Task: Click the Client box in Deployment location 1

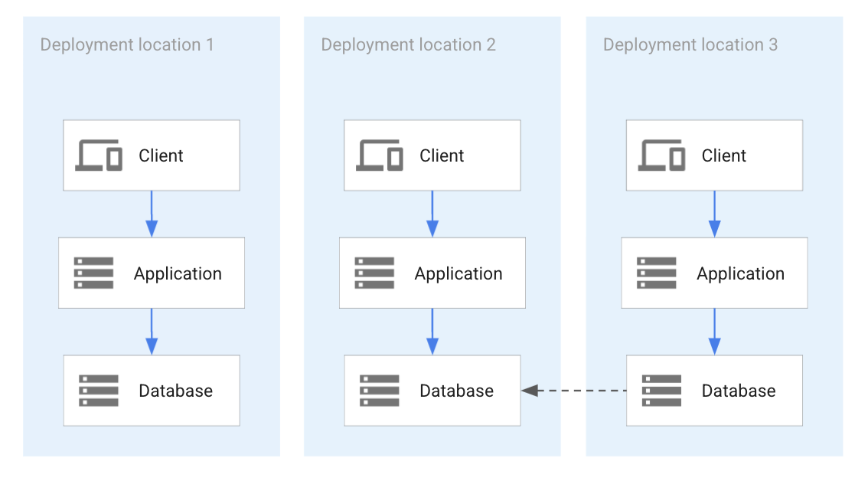Action: click(x=151, y=154)
